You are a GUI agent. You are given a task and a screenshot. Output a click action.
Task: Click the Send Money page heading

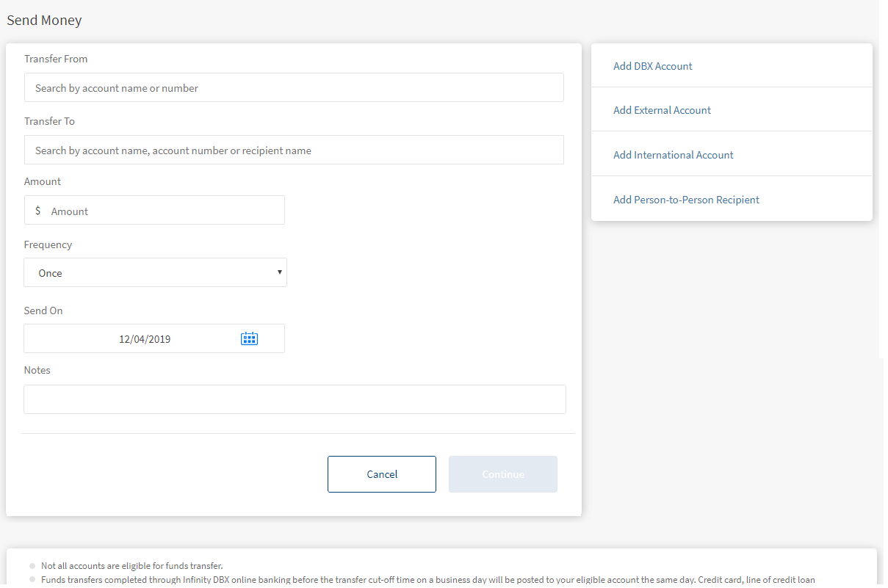pyautogui.click(x=44, y=21)
